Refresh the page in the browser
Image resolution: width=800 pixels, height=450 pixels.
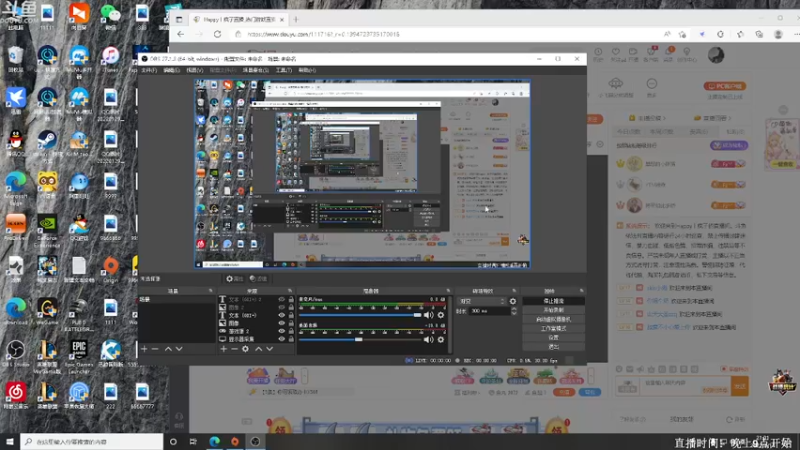click(x=217, y=34)
